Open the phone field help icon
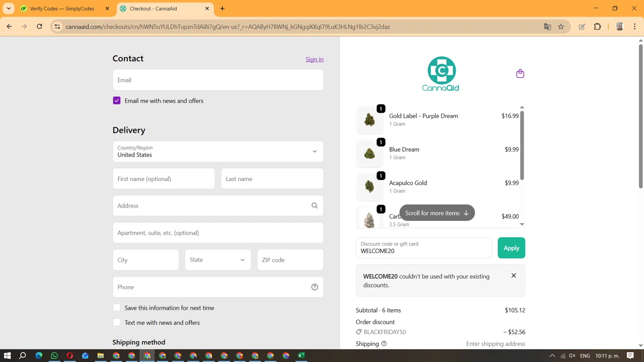Viewport: 644px width, 362px height. 314,287
